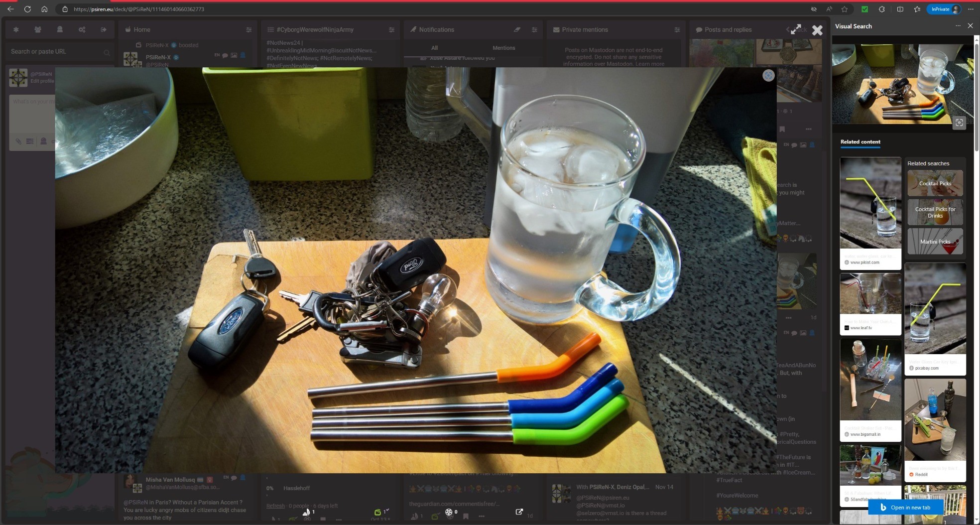Screen dimensions: 980x525
Task: Open the Reddit related result card
Action: pyautogui.click(x=935, y=430)
